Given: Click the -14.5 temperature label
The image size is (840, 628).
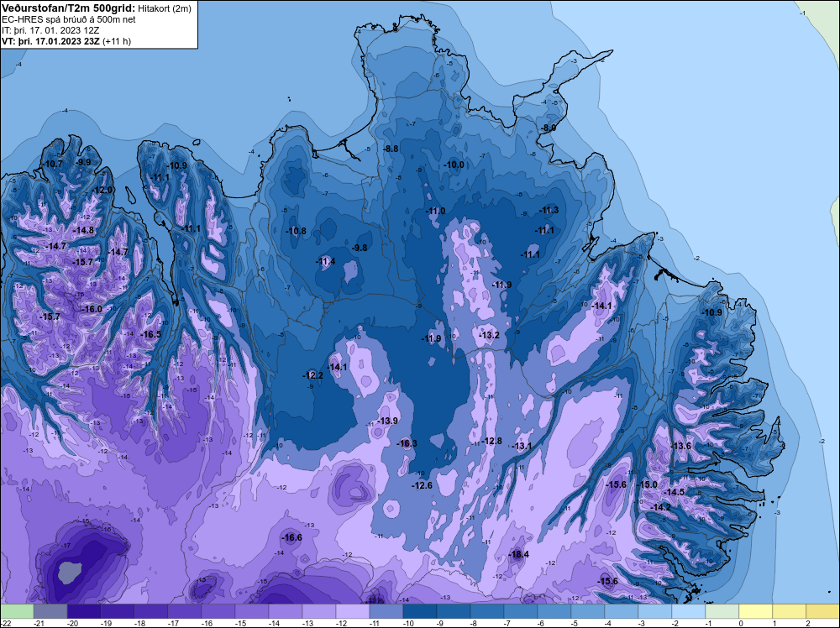Looking at the screenshot, I should pyautogui.click(x=675, y=492).
